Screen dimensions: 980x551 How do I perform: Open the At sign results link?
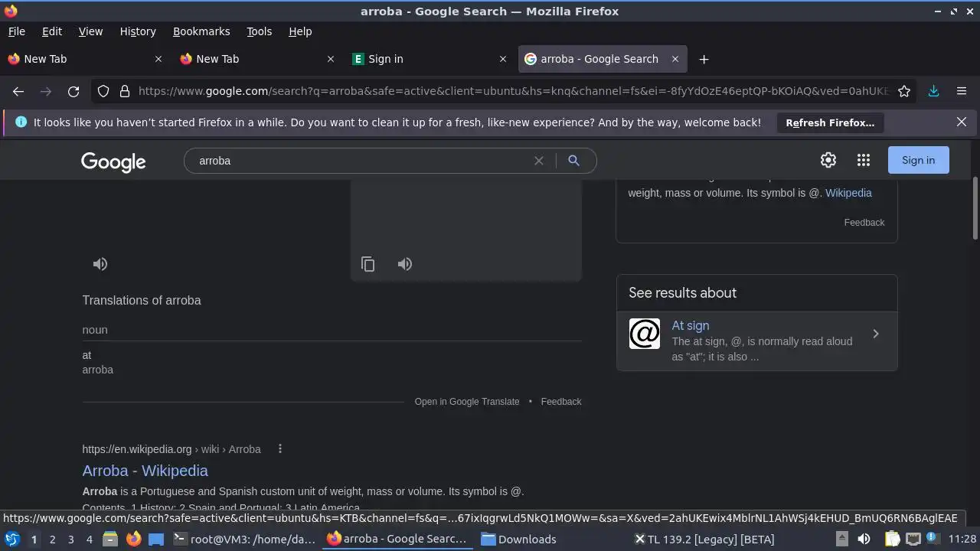click(691, 326)
